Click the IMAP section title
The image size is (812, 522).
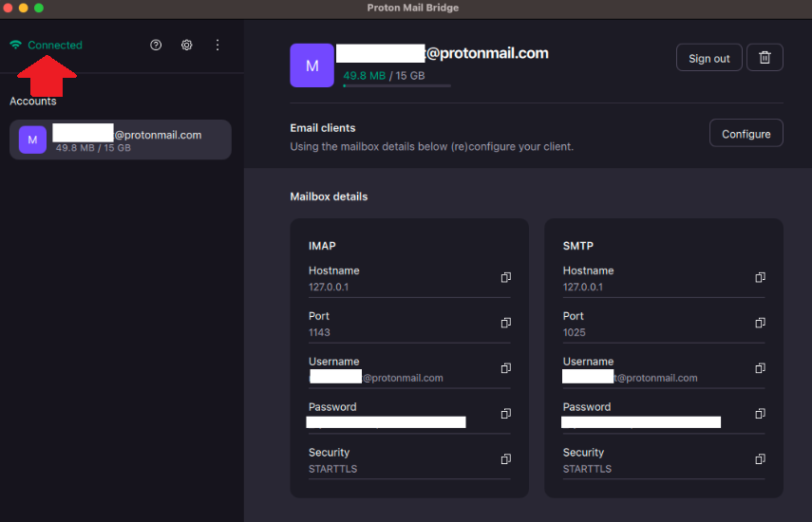tap(322, 246)
